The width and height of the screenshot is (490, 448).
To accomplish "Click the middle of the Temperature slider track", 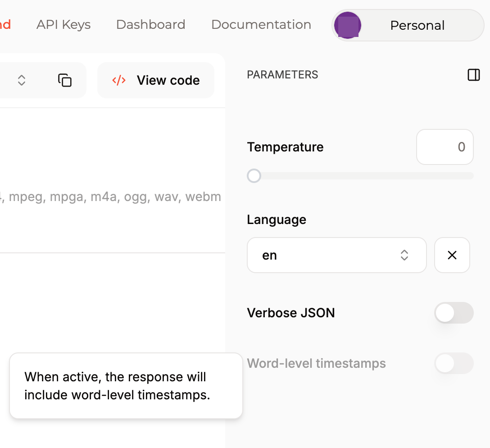I will click(360, 176).
